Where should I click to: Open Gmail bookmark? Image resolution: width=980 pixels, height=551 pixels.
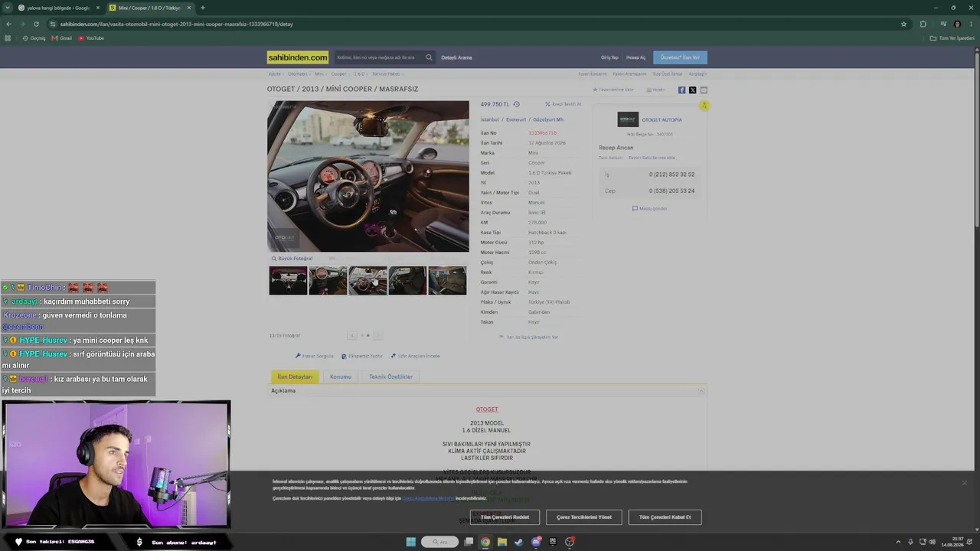(62, 38)
